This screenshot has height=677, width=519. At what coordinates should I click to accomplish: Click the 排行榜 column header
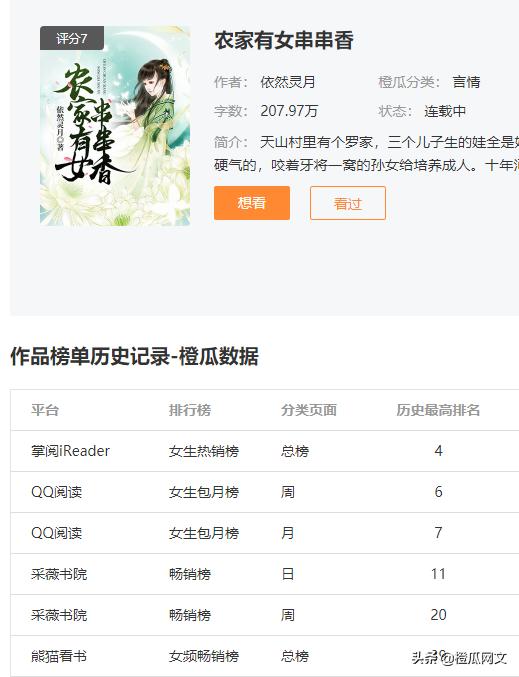coord(190,410)
